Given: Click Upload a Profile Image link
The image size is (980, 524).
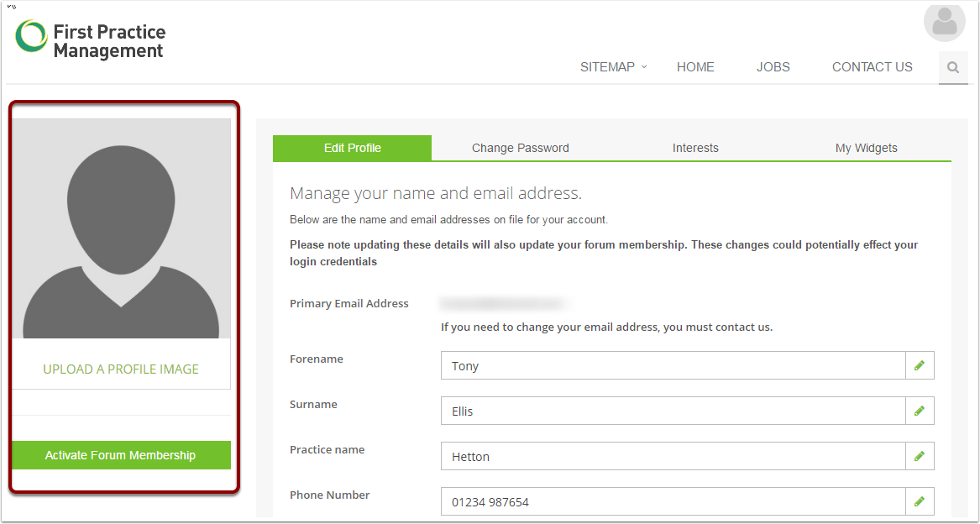Looking at the screenshot, I should pyautogui.click(x=121, y=369).
